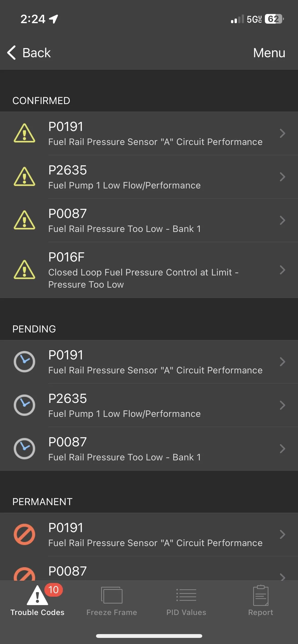Expand P016F details using its chevron
This screenshot has height=644, width=298.
coord(282,270)
